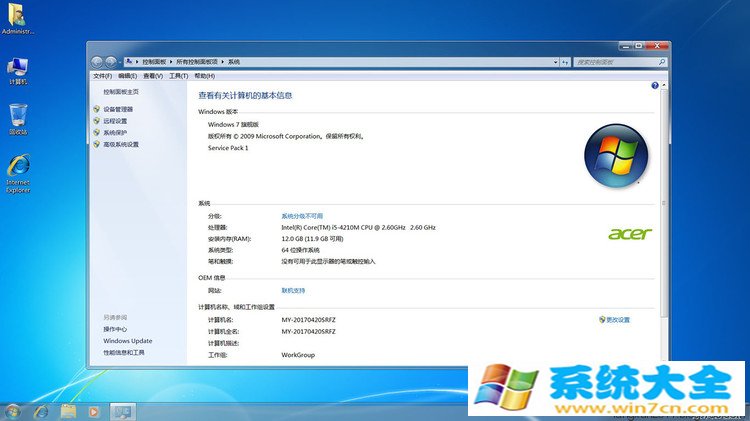Click the 所有控制面板项 breadcrumb
Screen dimensions: 750x421
(x=197, y=62)
